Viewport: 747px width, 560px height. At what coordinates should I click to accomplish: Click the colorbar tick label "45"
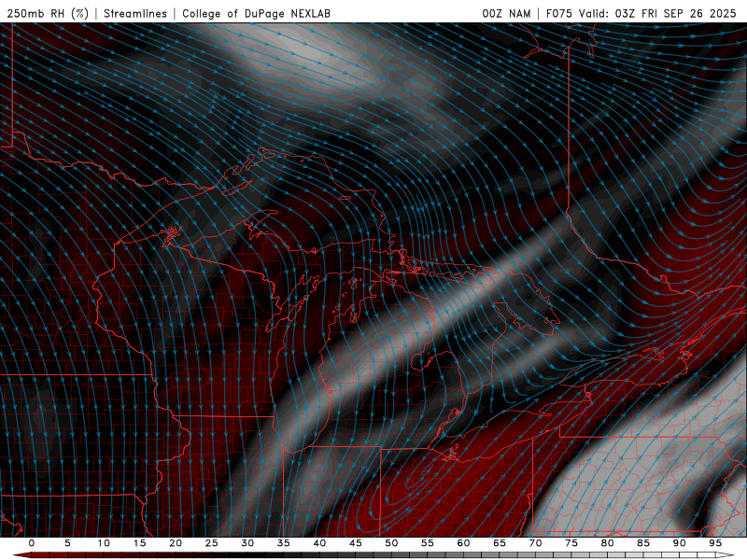(x=356, y=543)
